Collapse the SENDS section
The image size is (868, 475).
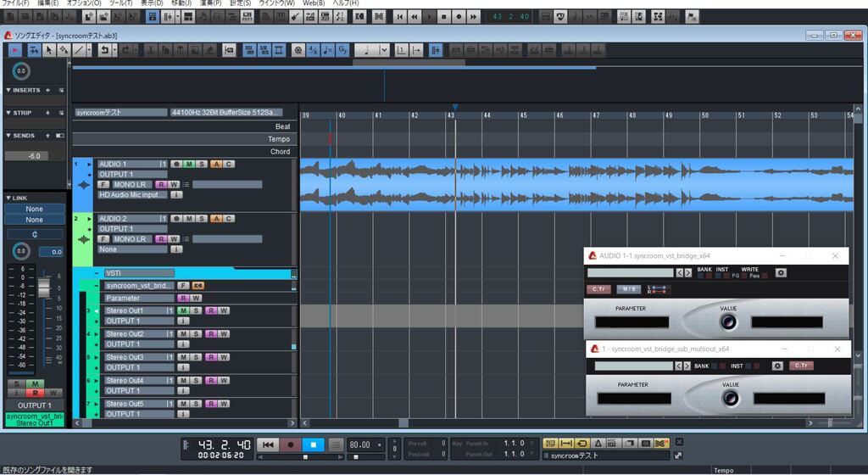8,135
